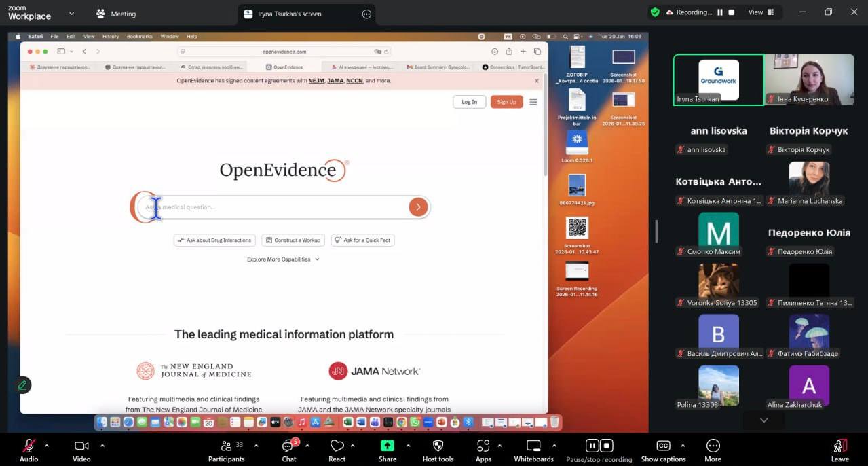Toggle Show captions CC button
The height and width of the screenshot is (466, 868).
coord(663,446)
